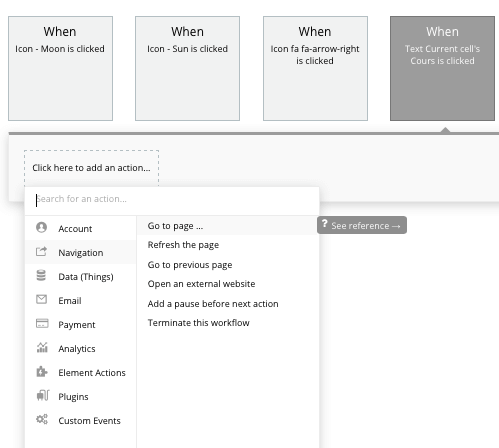This screenshot has height=448, width=499.
Task: Click the Element Actions puzzle icon
Action: 42,371
